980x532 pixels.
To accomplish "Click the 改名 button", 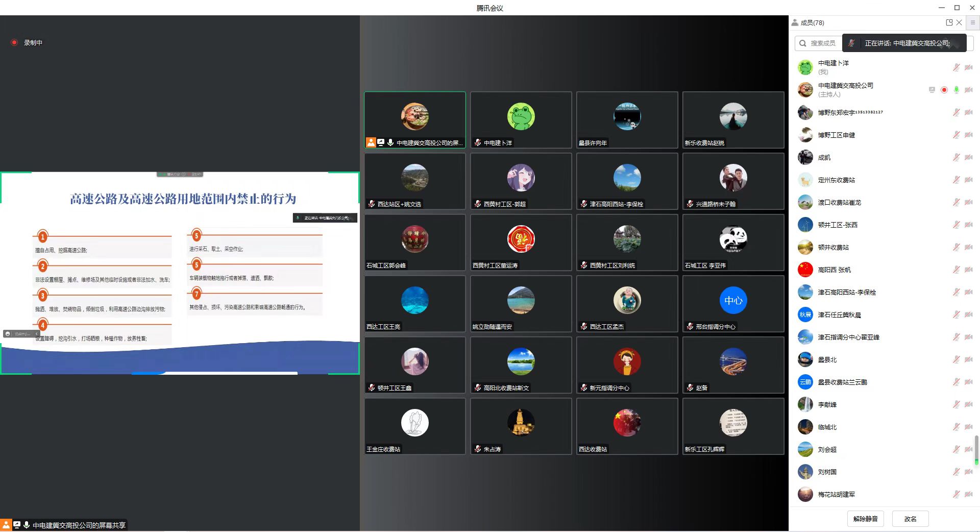I will point(910,519).
